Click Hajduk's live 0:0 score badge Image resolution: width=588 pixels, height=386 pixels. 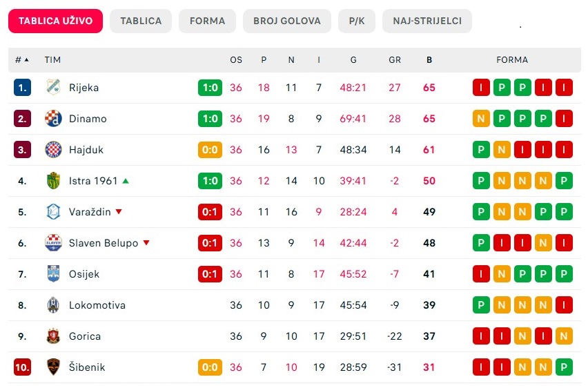(x=210, y=150)
